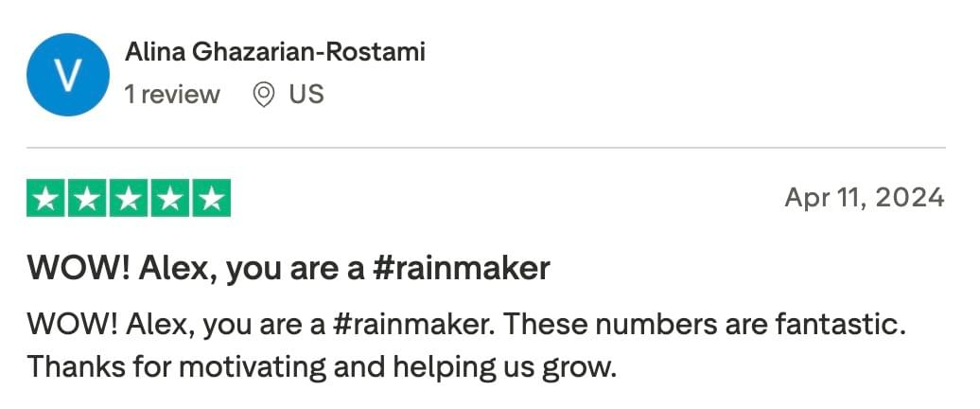The width and height of the screenshot is (980, 409).
Task: Click the fifth green rating star
Action: pos(211,198)
